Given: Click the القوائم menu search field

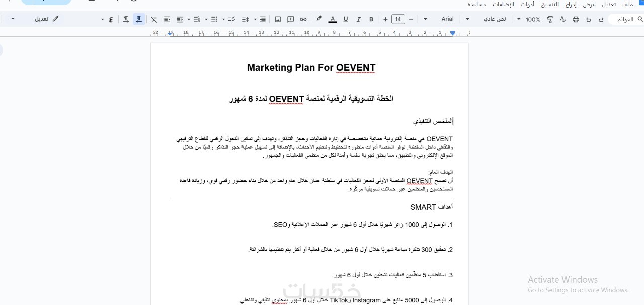Looking at the screenshot, I should pos(626,19).
